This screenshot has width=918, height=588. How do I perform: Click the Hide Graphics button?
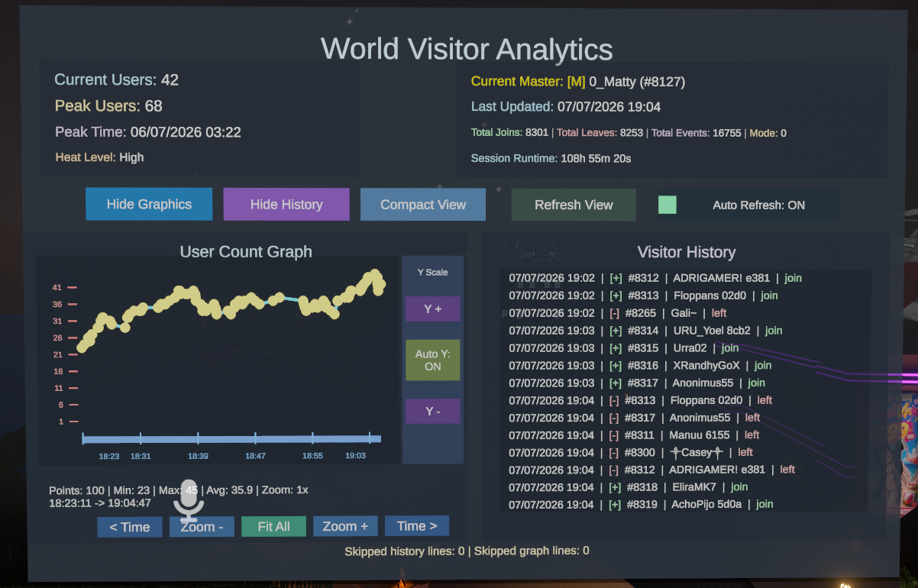pos(149,204)
